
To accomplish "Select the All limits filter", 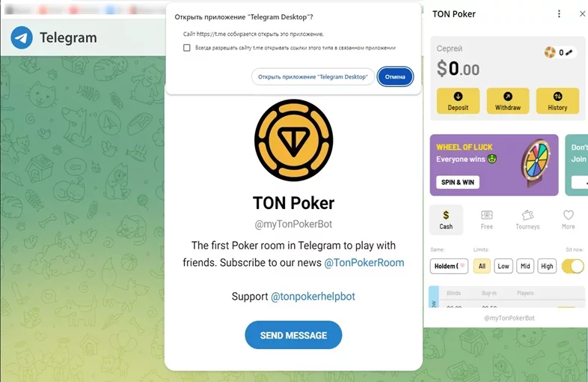I will [482, 266].
